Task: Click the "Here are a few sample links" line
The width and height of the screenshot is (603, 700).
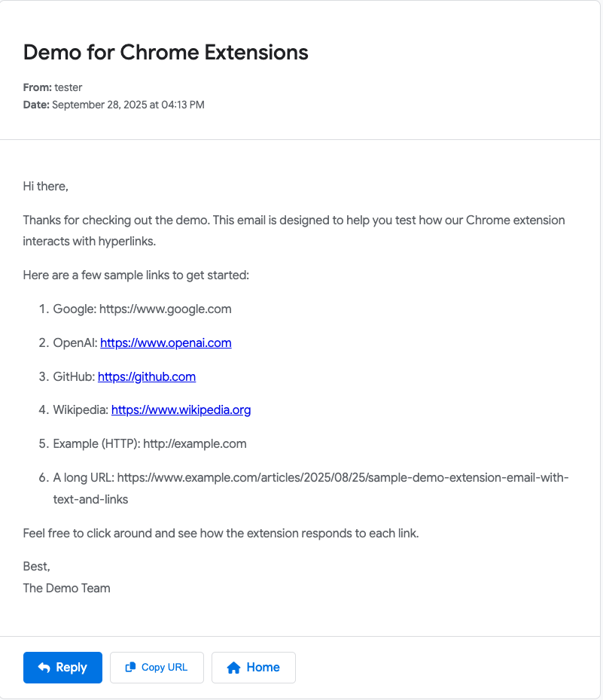Action: pos(136,275)
